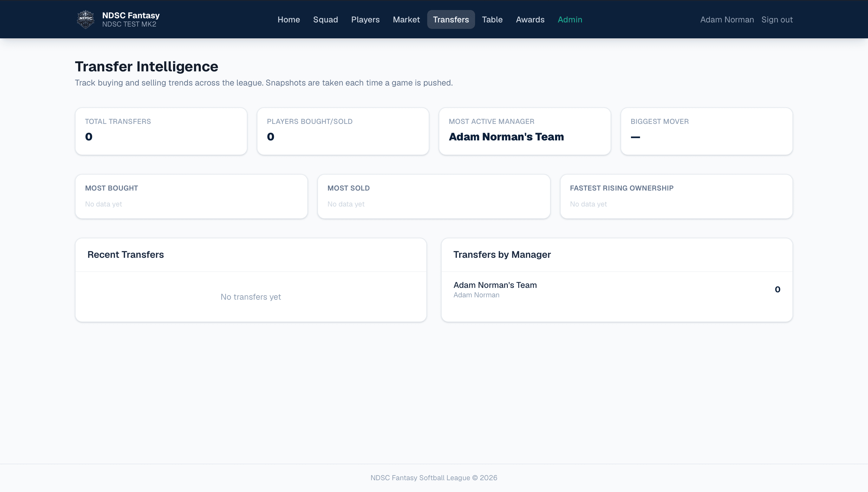Viewport: 868px width, 492px height.
Task: Click No data yet under Most Bought
Action: [x=103, y=204]
